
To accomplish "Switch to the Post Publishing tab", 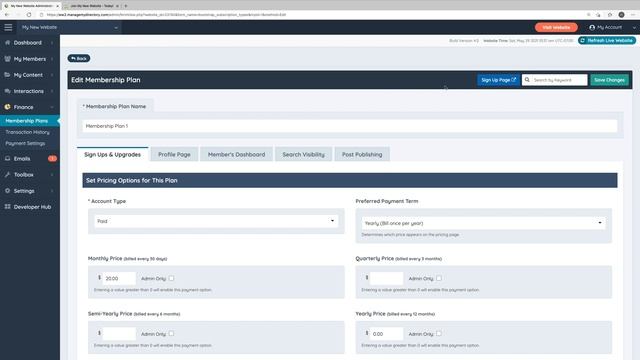I will click(x=362, y=154).
